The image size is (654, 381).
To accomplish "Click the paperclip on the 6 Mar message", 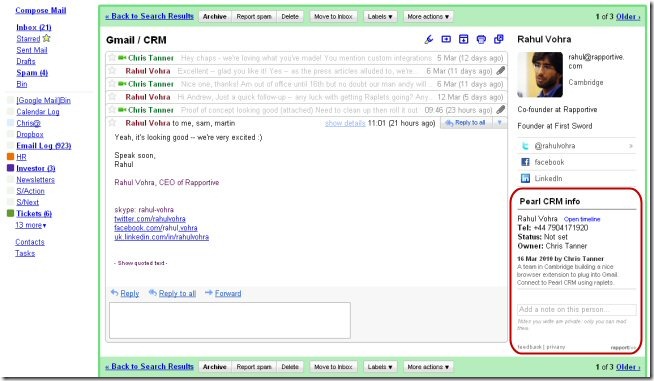I will coord(501,71).
